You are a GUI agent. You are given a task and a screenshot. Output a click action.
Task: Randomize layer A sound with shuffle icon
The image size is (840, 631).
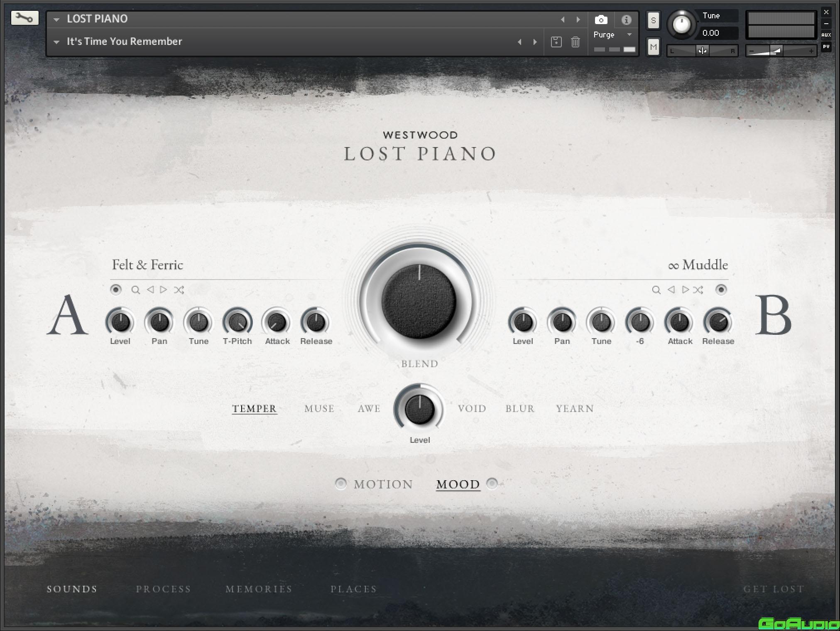[x=179, y=290]
